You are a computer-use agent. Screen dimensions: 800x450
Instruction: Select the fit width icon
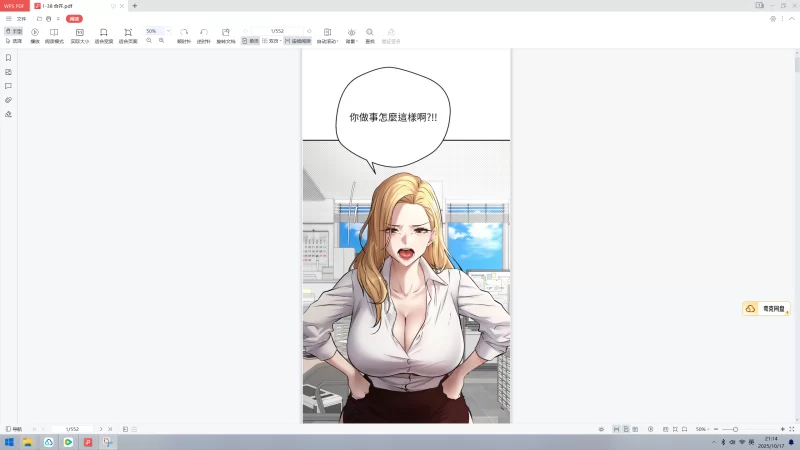[x=103, y=35]
